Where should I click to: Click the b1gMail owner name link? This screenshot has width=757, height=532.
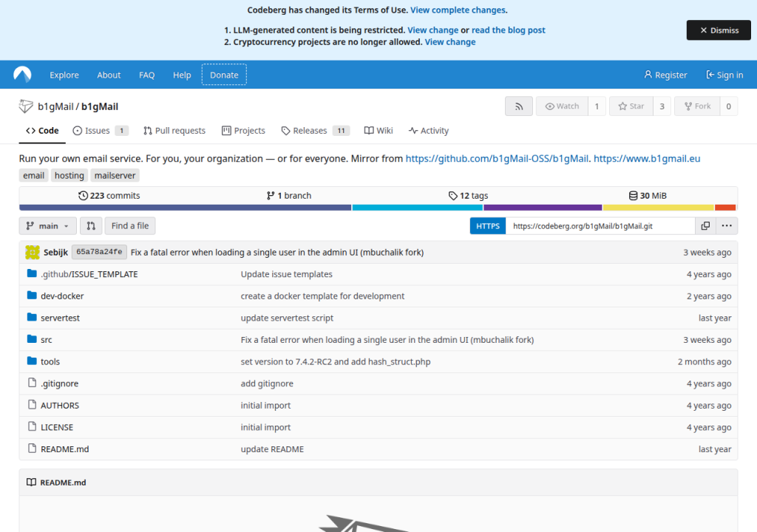point(55,106)
